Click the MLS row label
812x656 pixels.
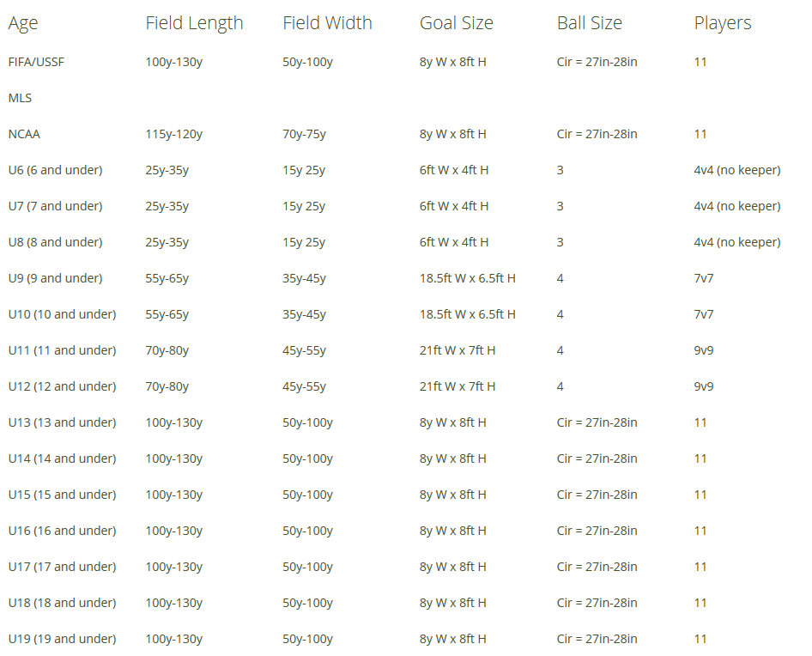20,98
